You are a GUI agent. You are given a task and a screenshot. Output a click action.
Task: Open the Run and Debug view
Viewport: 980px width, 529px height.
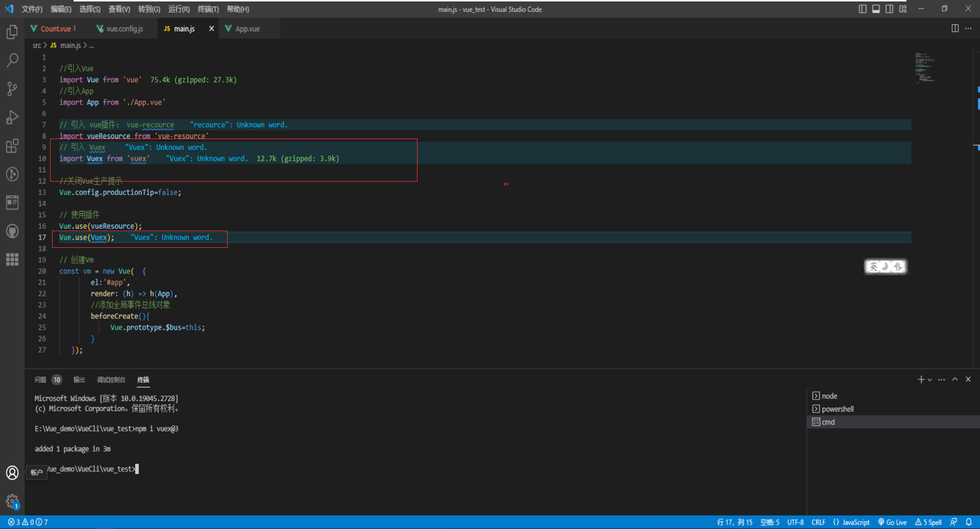12,117
